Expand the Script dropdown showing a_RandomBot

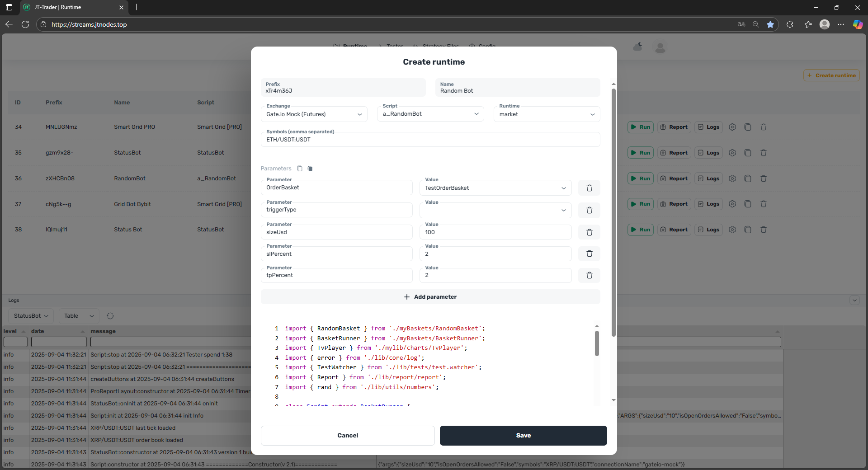coord(430,114)
